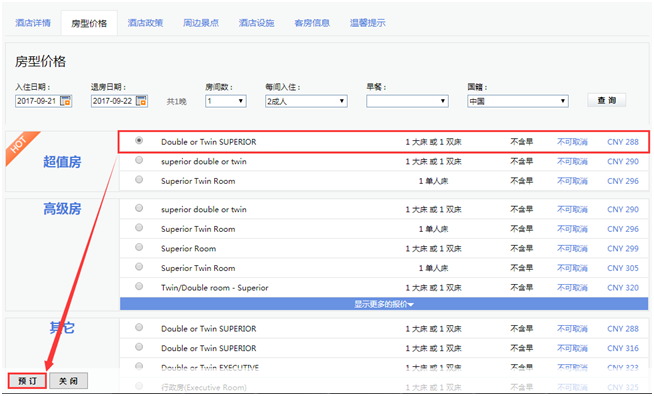Image resolution: width=654 pixels, height=396 pixels.
Task: Click CNY 288 price in 超值房 section
Action: coord(623,142)
